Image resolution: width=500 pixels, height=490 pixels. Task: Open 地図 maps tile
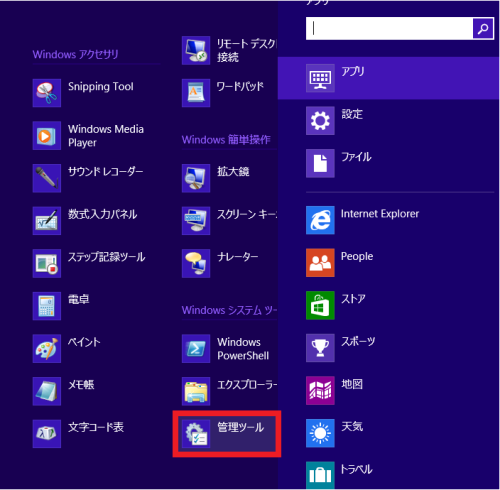(x=320, y=391)
